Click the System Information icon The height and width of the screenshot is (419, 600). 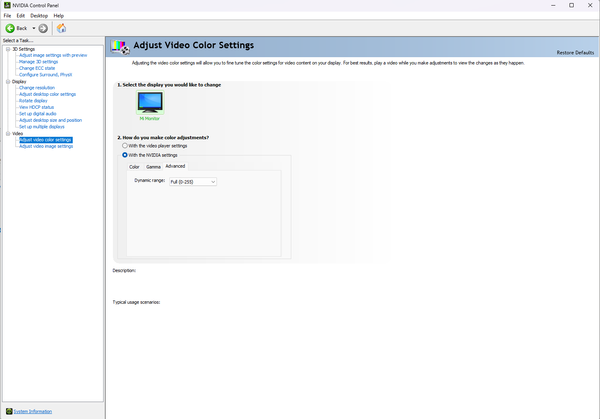point(8,411)
